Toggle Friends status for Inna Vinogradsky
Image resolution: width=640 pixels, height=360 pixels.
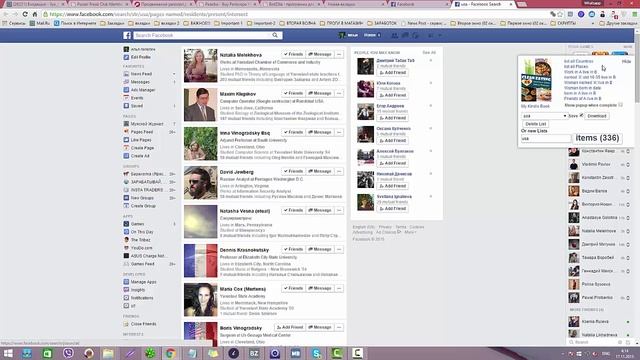point(293,132)
